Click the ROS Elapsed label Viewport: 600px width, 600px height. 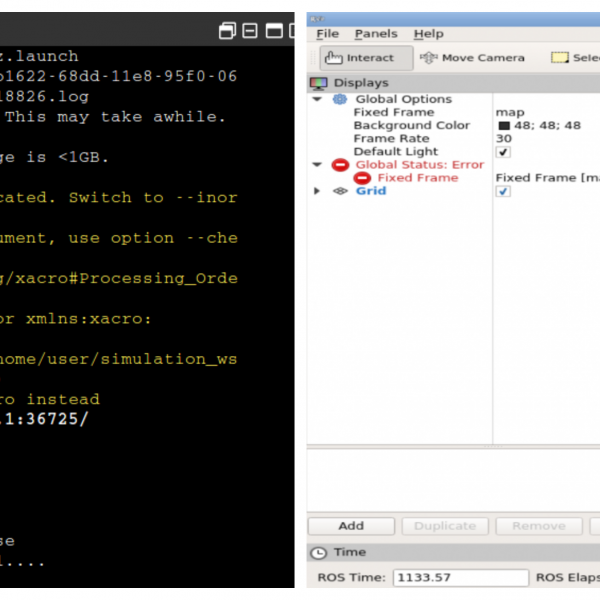pos(568,577)
